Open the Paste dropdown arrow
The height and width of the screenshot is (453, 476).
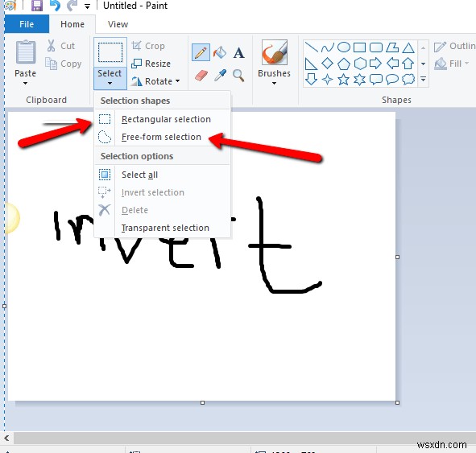(25, 83)
